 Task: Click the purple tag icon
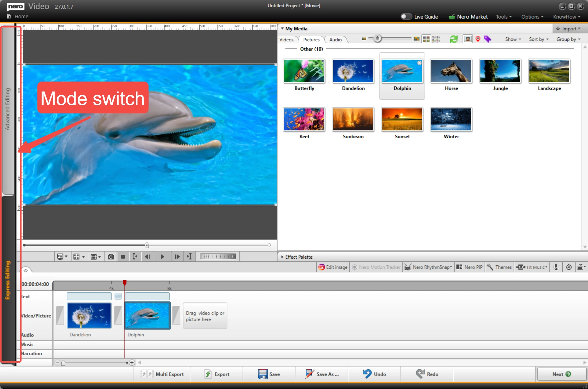[x=488, y=39]
